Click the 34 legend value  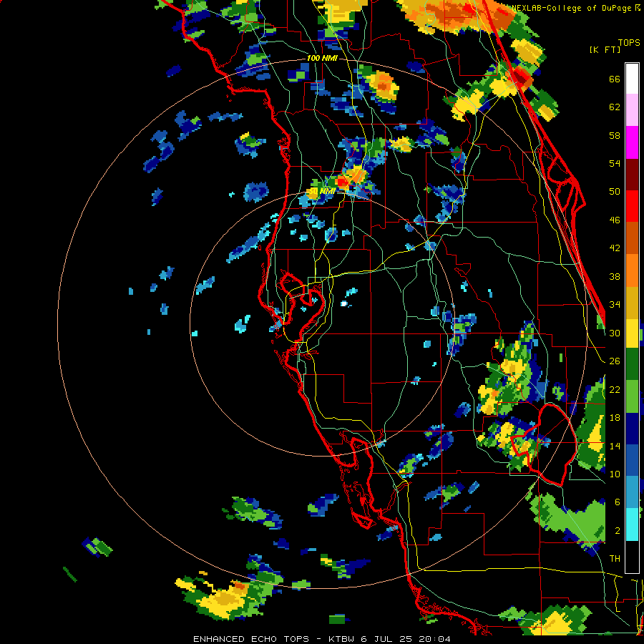[x=615, y=304]
